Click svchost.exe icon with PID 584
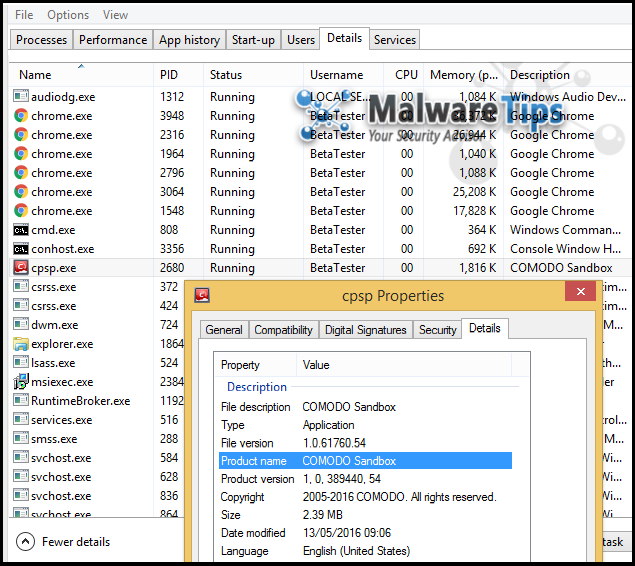The width and height of the screenshot is (635, 566). pos(21,458)
